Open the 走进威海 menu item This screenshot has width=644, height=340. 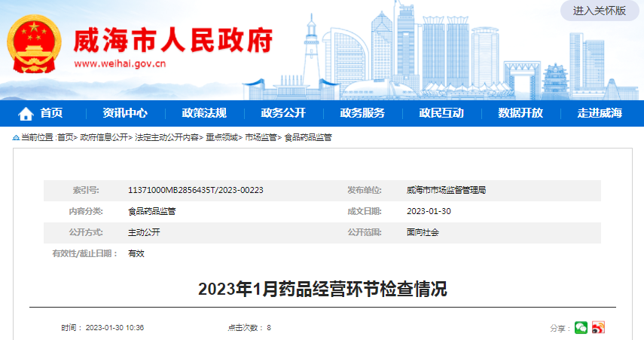tap(600, 113)
